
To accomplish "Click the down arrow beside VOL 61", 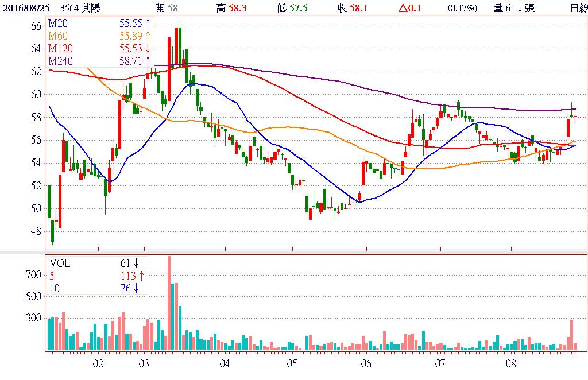I will tap(136, 263).
